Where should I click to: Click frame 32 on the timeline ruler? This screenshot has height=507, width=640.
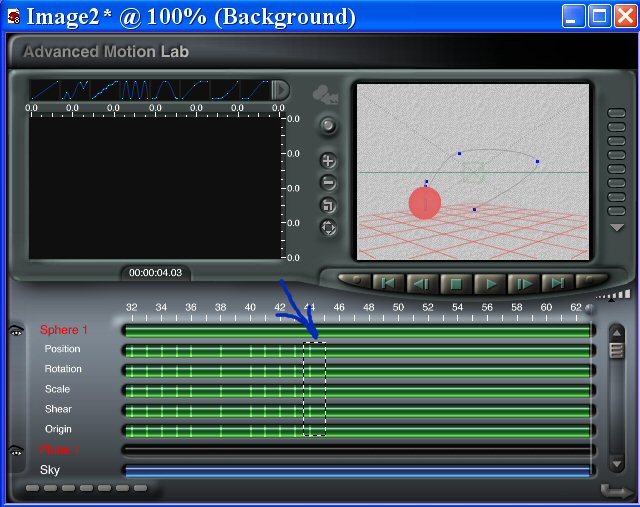pyautogui.click(x=131, y=307)
